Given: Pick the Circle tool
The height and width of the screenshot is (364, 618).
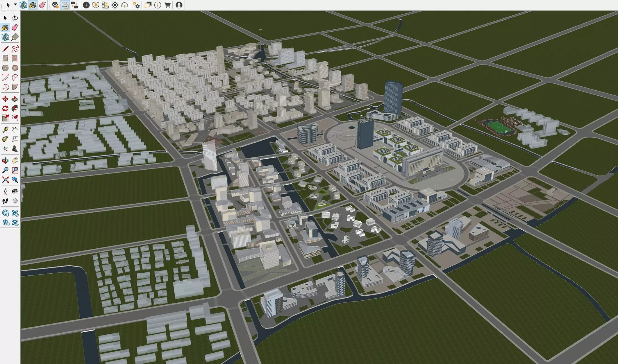Looking at the screenshot, I should coord(5,68).
